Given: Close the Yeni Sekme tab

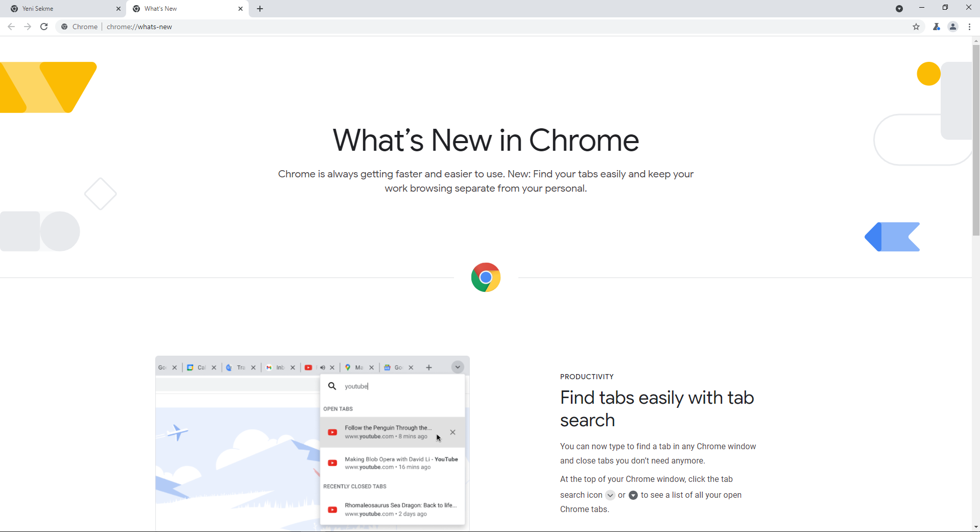Looking at the screenshot, I should coord(118,9).
